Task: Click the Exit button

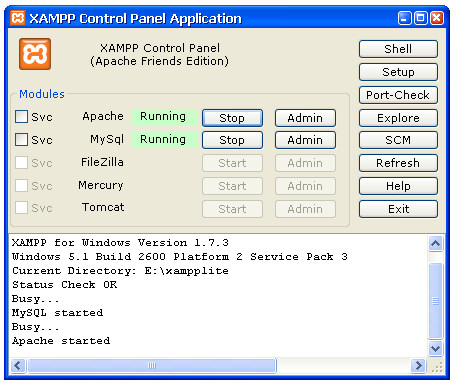Action: (398, 209)
